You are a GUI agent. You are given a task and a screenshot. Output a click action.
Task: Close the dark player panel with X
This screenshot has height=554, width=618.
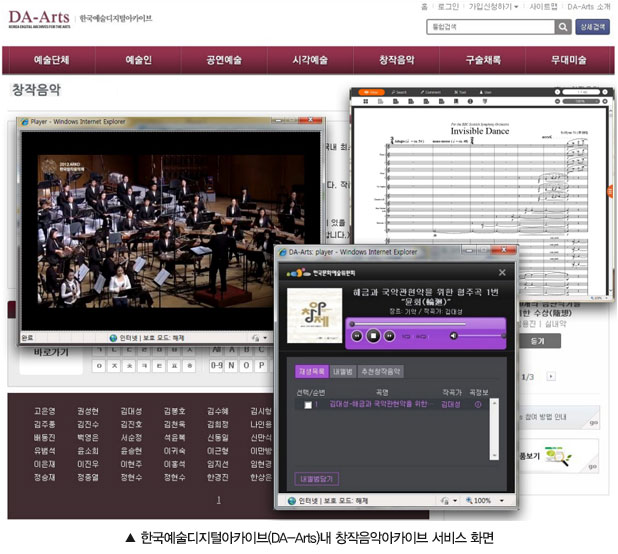(x=502, y=273)
